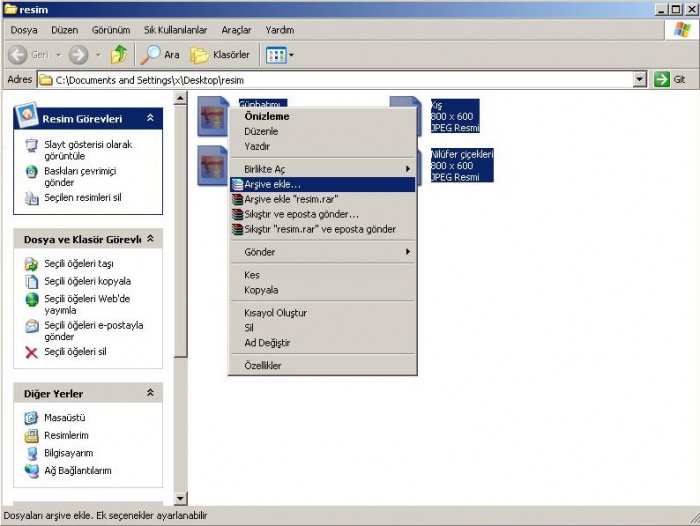Click the Up folder toolbar icon
This screenshot has height=526, width=700.
[x=120, y=54]
